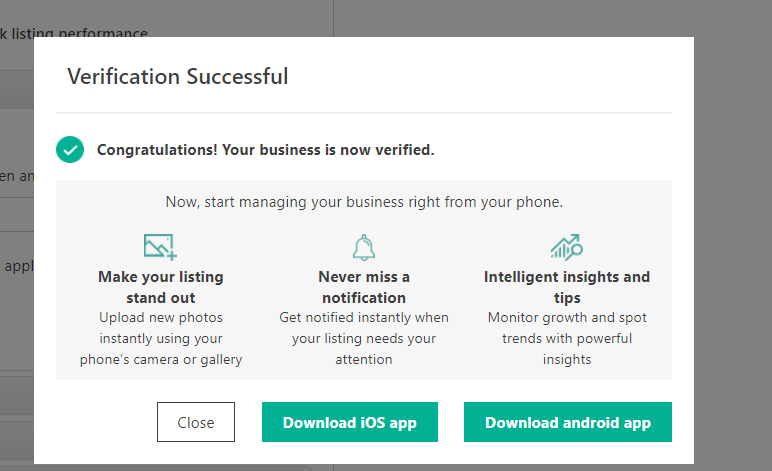Click the Get notified instantly description
The image size is (772, 471).
364,339
